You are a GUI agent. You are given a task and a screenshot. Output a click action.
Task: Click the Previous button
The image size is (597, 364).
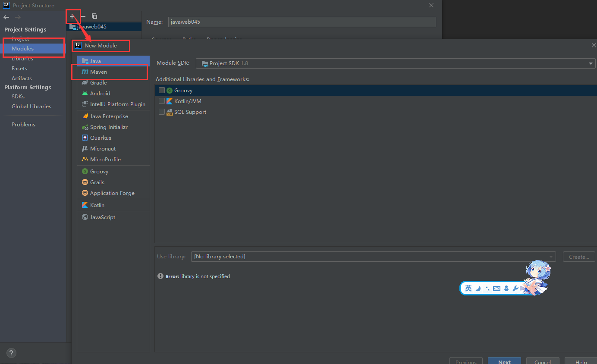pos(466,361)
